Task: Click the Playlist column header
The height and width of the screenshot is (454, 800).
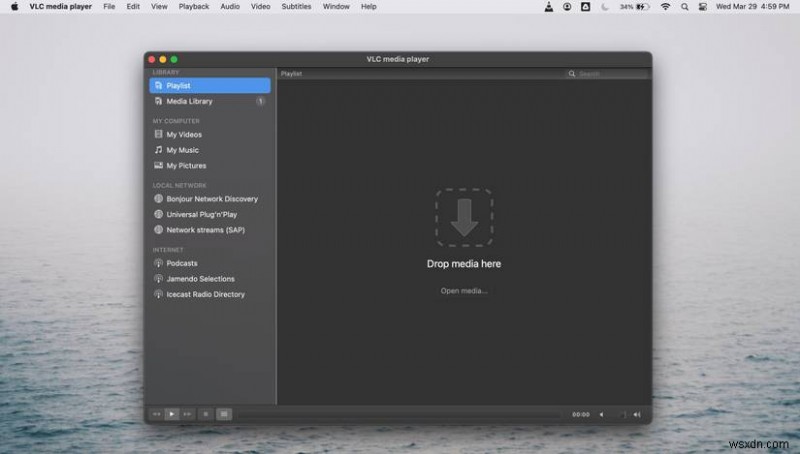Action: coord(291,74)
